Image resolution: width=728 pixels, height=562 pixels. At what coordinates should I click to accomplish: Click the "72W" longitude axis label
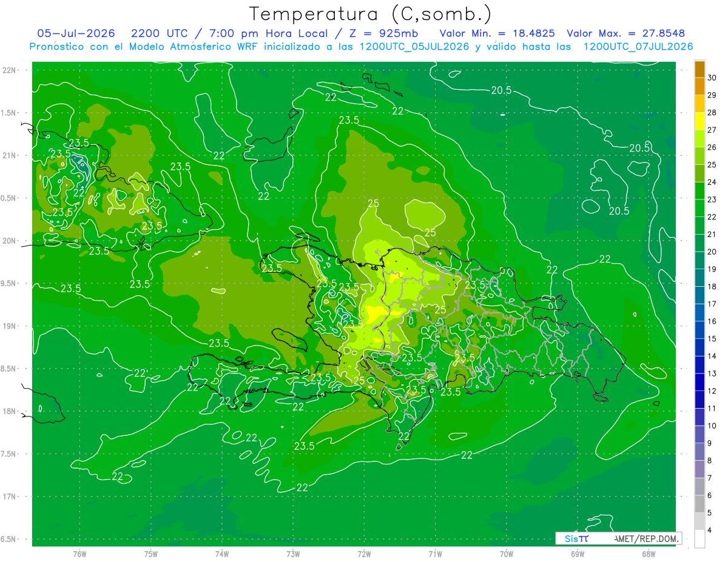click(364, 554)
